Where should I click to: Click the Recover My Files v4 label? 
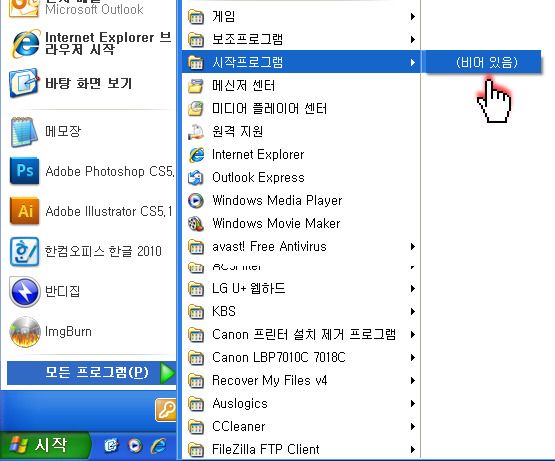click(269, 381)
